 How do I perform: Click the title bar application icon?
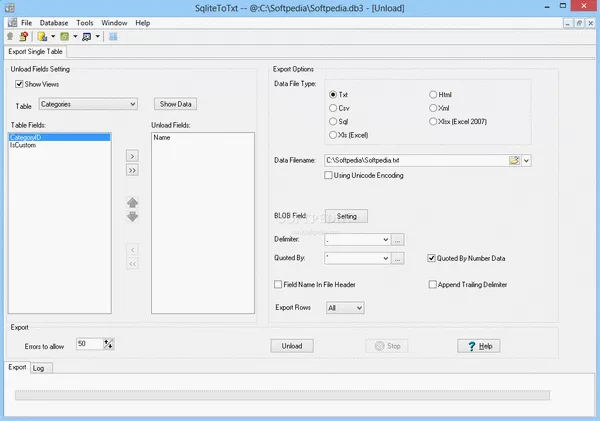tap(9, 8)
